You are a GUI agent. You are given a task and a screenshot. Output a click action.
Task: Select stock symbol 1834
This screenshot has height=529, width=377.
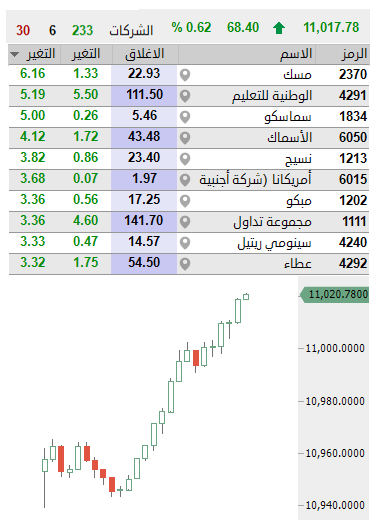353,116
